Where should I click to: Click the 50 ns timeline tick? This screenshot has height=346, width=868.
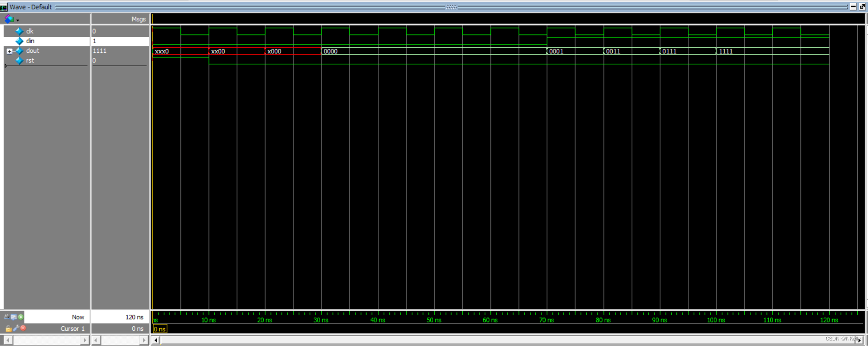[x=434, y=320]
